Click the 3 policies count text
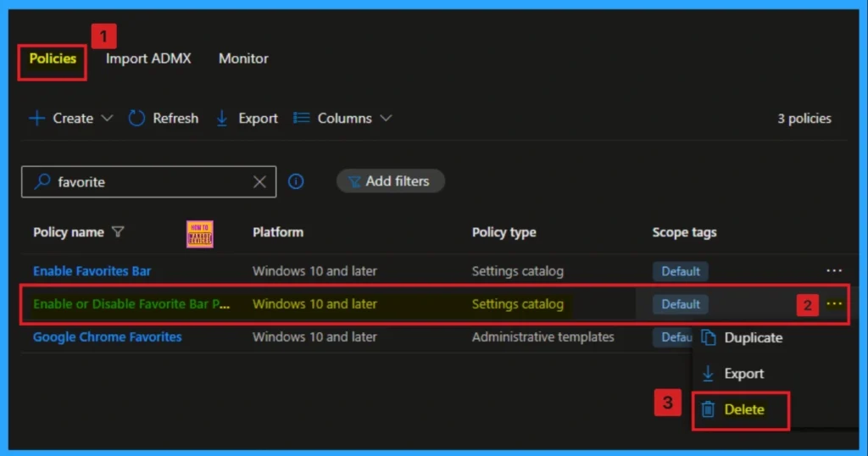The width and height of the screenshot is (868, 456). click(804, 119)
